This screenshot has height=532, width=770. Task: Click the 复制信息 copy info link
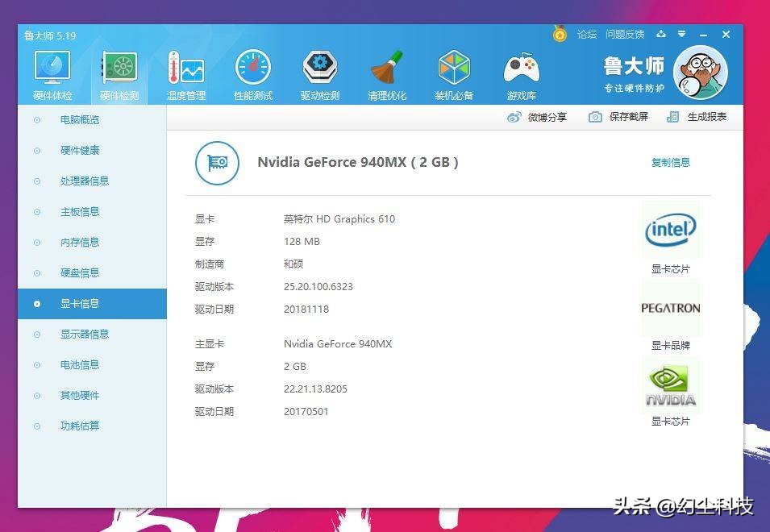(x=670, y=162)
